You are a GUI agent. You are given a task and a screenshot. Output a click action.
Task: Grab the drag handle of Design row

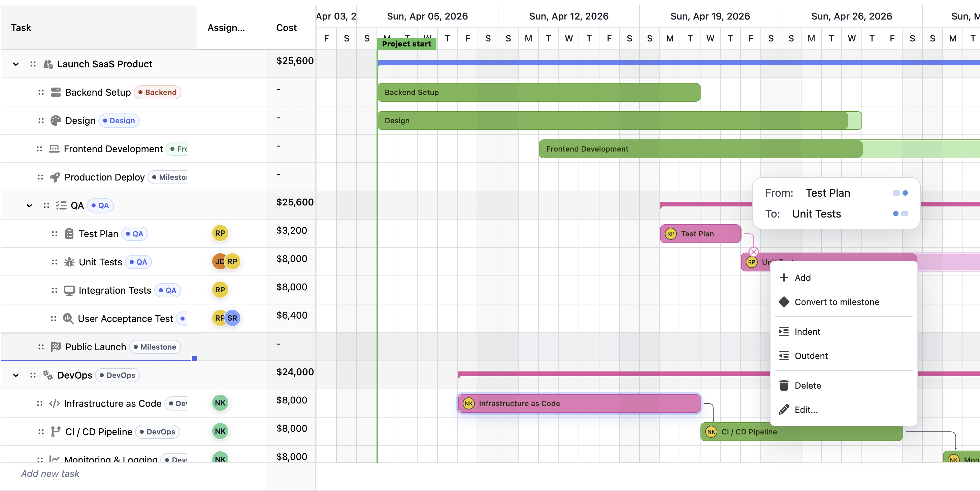click(41, 121)
